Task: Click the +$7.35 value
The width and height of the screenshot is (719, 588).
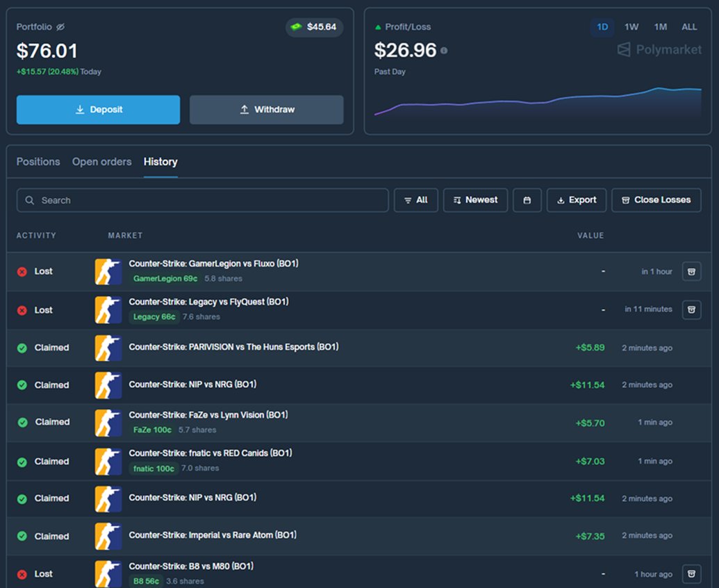Action: click(x=590, y=536)
